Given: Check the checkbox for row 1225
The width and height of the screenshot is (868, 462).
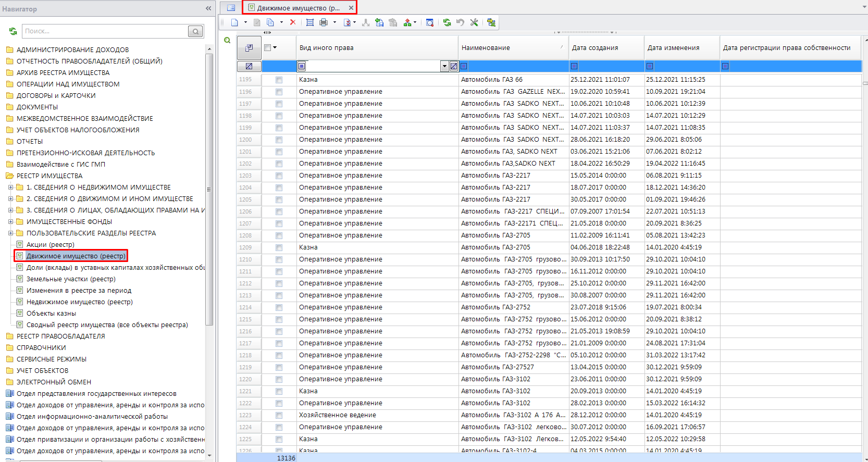Looking at the screenshot, I should click(x=279, y=439).
